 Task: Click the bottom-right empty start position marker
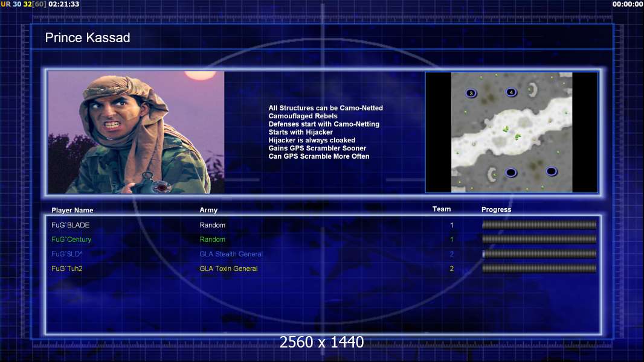tap(551, 171)
